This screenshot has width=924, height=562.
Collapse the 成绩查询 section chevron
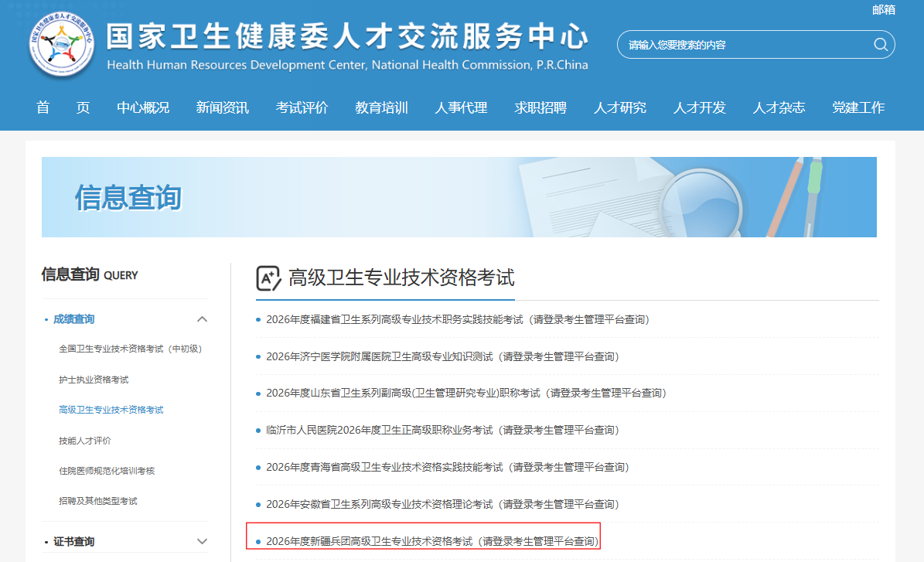(202, 319)
